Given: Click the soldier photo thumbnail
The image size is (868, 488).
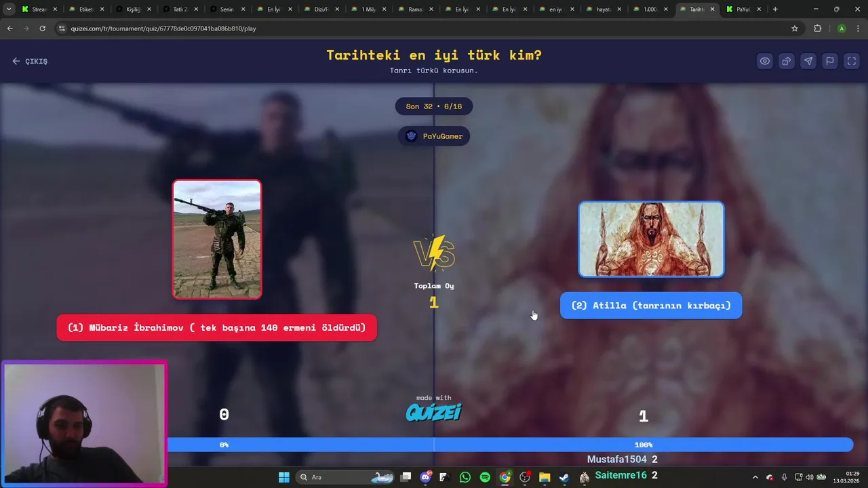Looking at the screenshot, I should click(x=217, y=239).
